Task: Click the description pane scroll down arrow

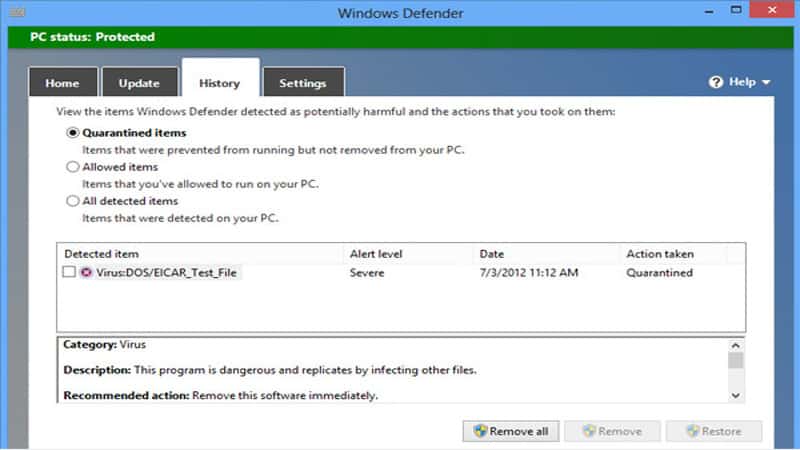Action: pos(736,395)
